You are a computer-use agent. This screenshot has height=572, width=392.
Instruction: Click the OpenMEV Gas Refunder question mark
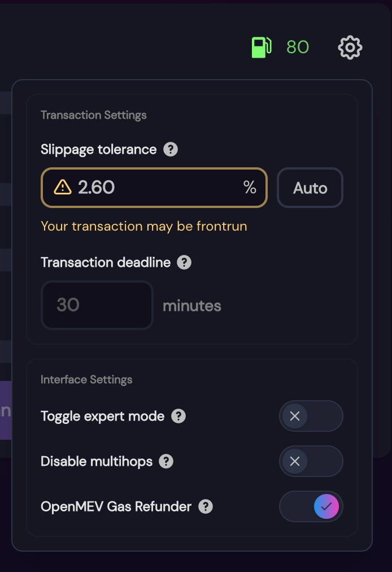coord(206,506)
